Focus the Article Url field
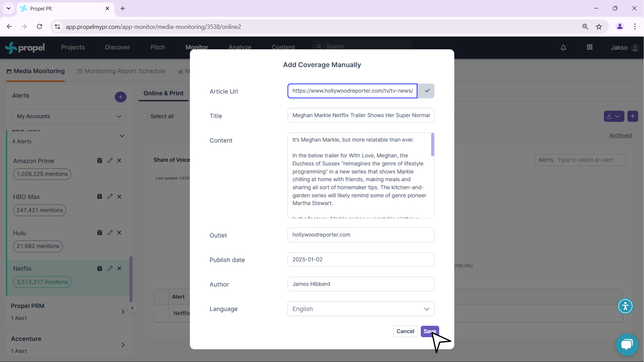Viewport: 644px width, 362px height. [x=352, y=91]
